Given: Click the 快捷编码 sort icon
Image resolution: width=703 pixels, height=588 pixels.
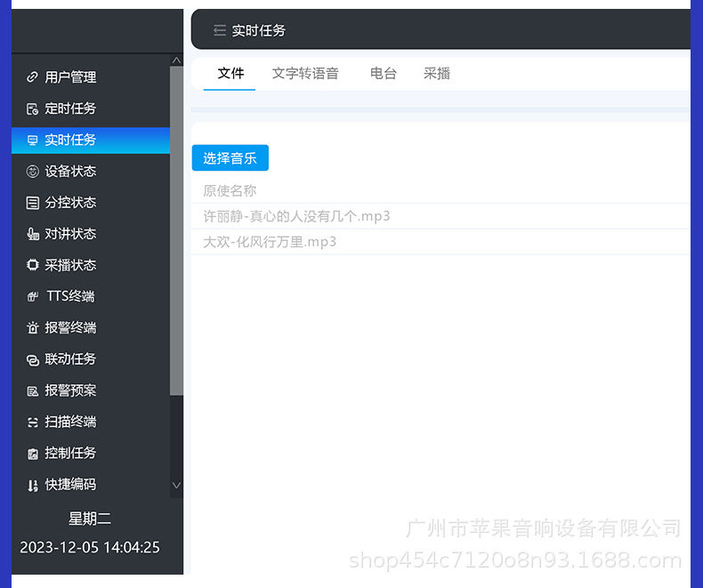Looking at the screenshot, I should click(x=32, y=485).
